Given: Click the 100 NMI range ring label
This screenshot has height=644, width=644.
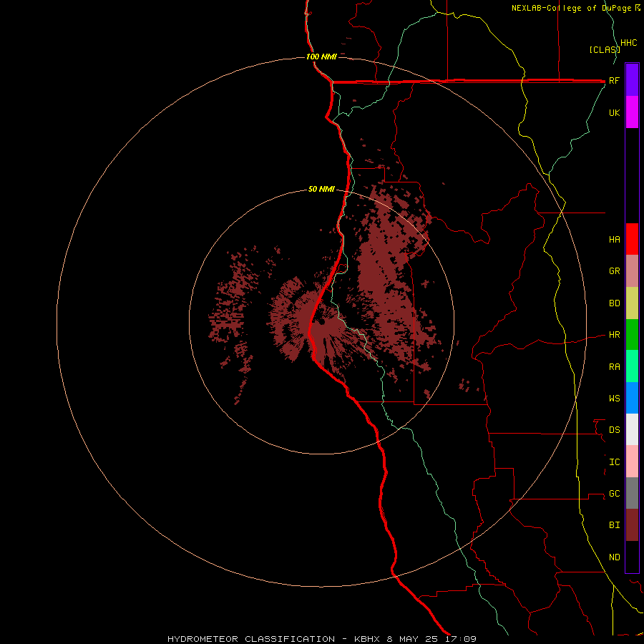Looking at the screenshot, I should [x=321, y=57].
